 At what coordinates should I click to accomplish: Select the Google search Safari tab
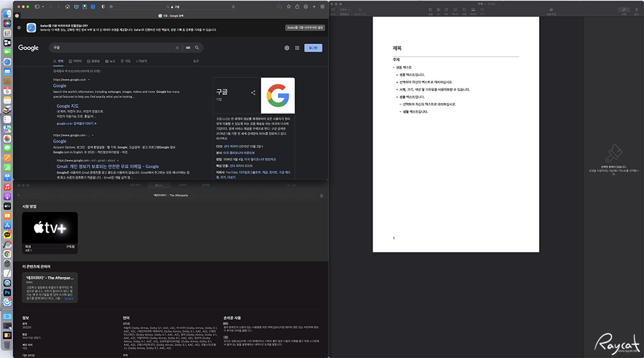click(x=171, y=16)
